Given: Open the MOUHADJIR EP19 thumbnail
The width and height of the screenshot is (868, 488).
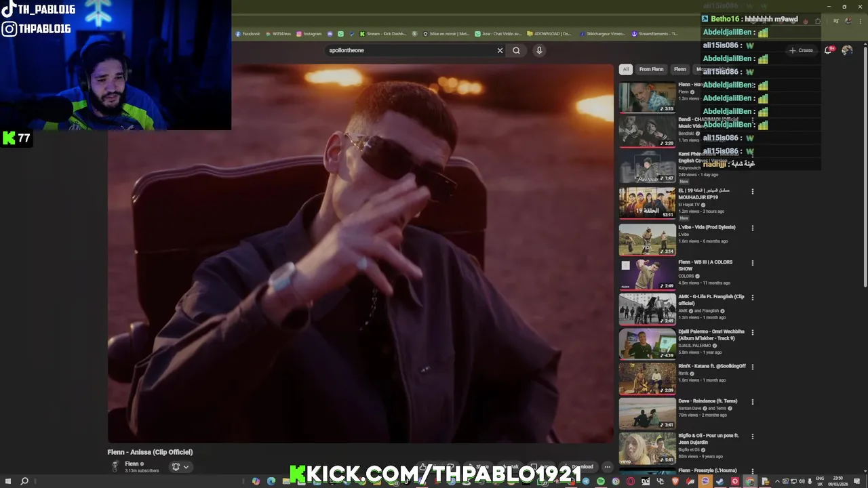Looking at the screenshot, I should (647, 202).
